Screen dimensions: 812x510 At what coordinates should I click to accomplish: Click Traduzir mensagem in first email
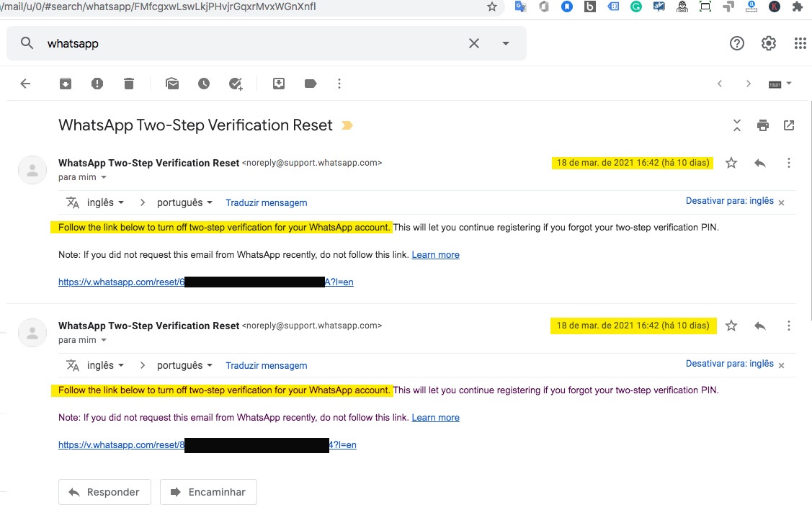point(266,202)
